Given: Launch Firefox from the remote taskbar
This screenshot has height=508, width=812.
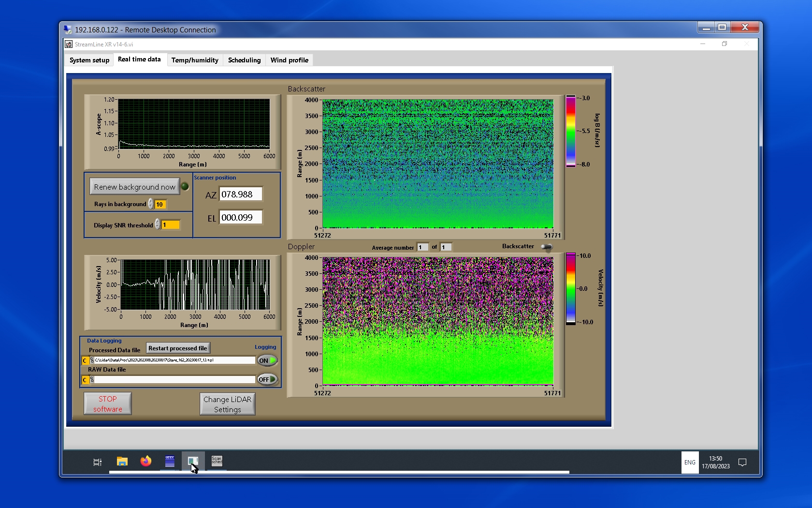Looking at the screenshot, I should pyautogui.click(x=145, y=462).
